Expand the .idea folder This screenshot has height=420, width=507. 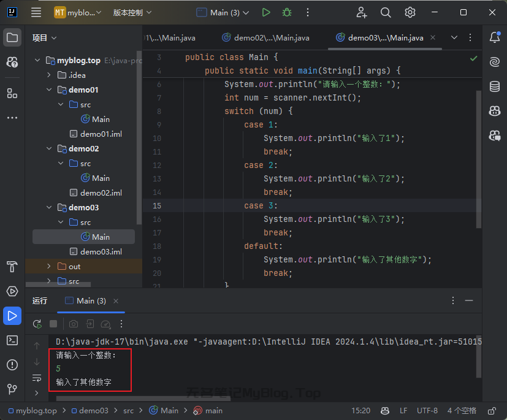tap(49, 75)
